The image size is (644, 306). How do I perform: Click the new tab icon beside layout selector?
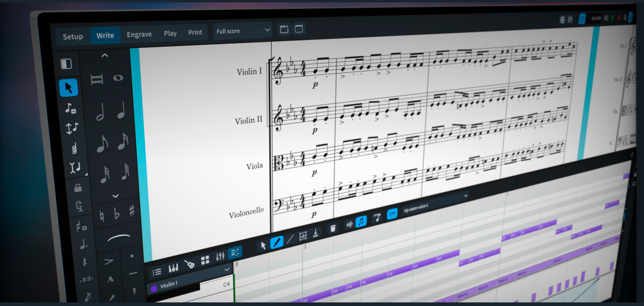click(284, 29)
